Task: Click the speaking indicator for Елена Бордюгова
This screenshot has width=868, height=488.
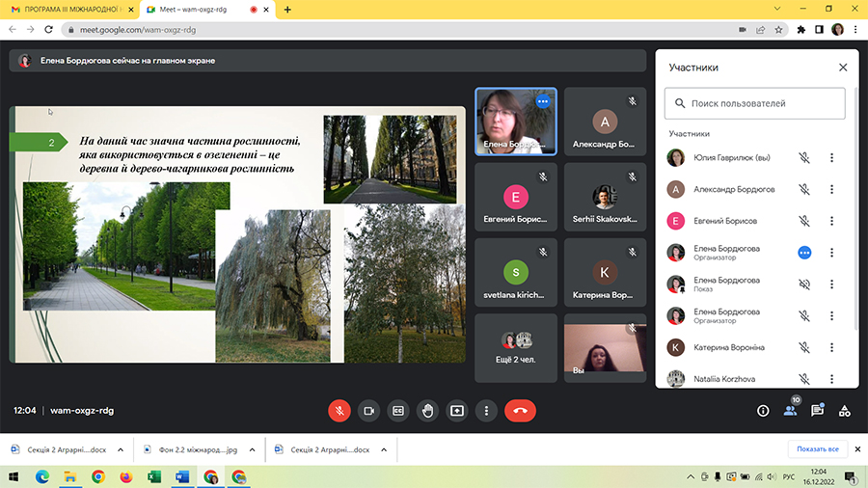Action: click(x=804, y=253)
